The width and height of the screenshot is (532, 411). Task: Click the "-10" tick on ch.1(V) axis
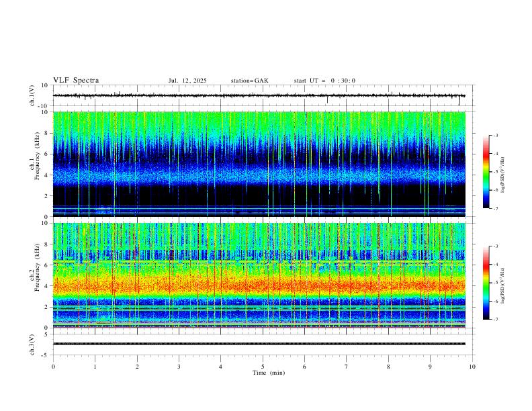(x=44, y=106)
